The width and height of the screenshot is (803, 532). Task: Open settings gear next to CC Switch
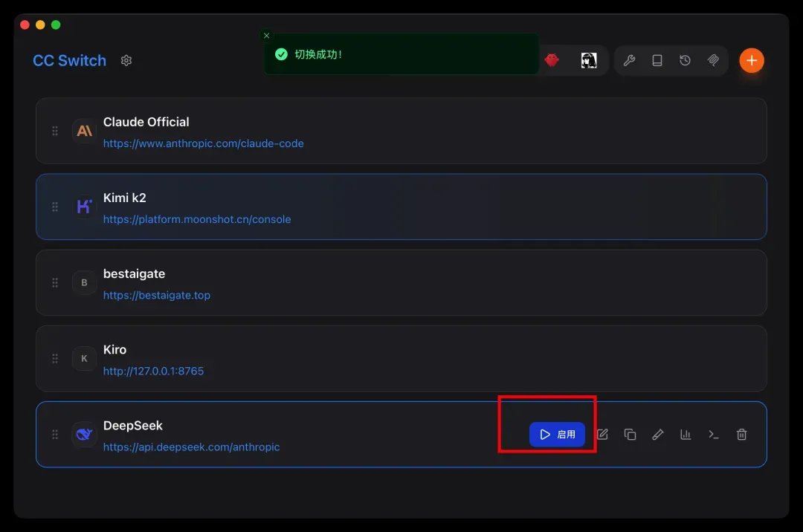[126, 60]
